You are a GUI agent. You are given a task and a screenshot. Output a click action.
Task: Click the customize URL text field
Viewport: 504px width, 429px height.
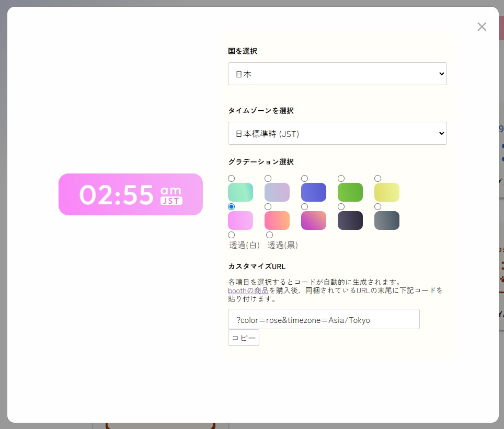[x=323, y=319]
